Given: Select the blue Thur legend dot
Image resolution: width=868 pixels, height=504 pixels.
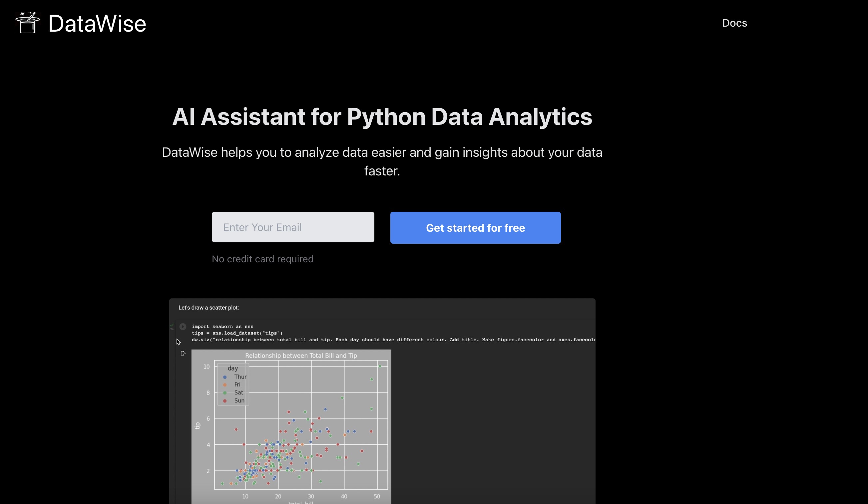Looking at the screenshot, I should (225, 377).
